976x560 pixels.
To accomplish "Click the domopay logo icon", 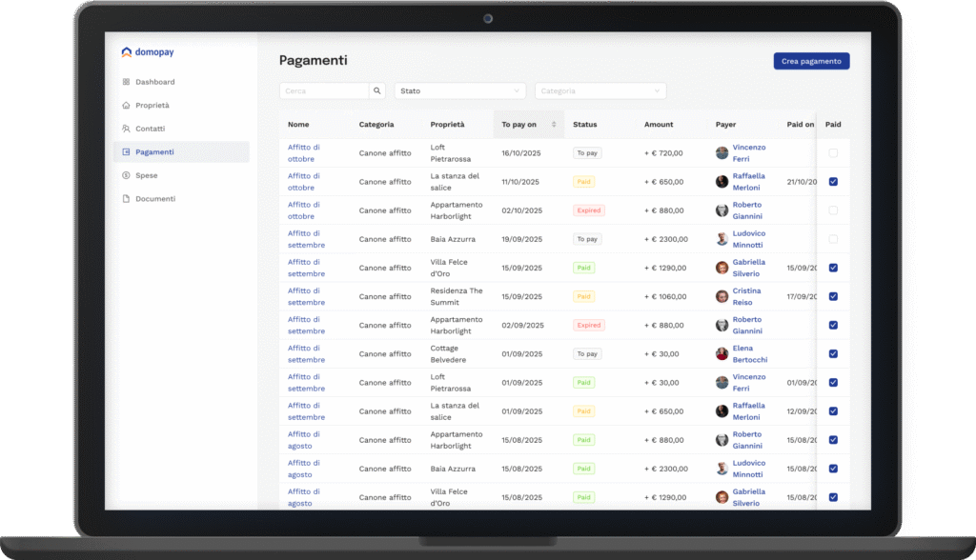I will click(x=127, y=52).
